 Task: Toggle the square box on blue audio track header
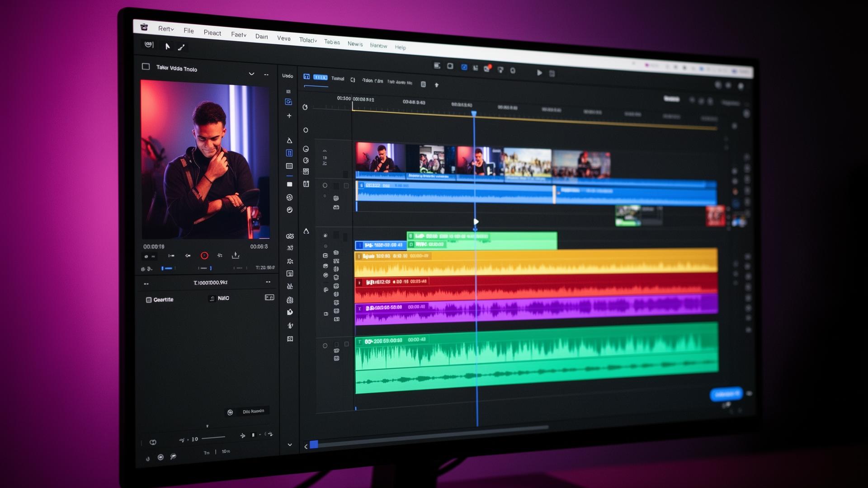pos(346,186)
